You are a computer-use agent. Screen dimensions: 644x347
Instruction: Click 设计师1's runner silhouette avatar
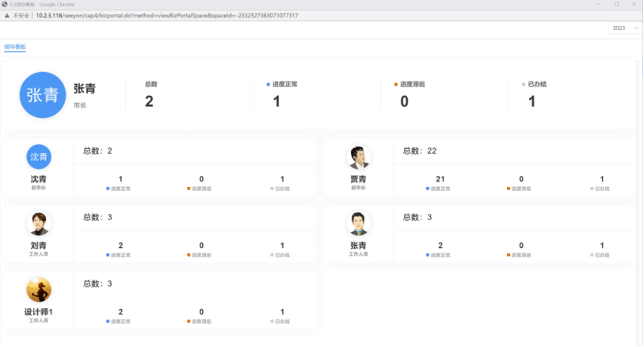click(x=39, y=289)
